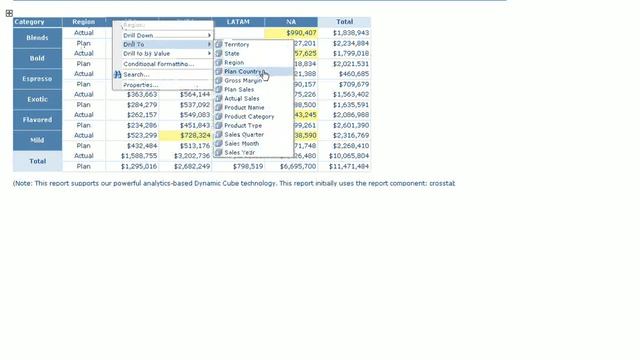Image resolution: width=640 pixels, height=360 pixels.
Task: Click the $2,234,884 total cell
Action: tap(344, 43)
